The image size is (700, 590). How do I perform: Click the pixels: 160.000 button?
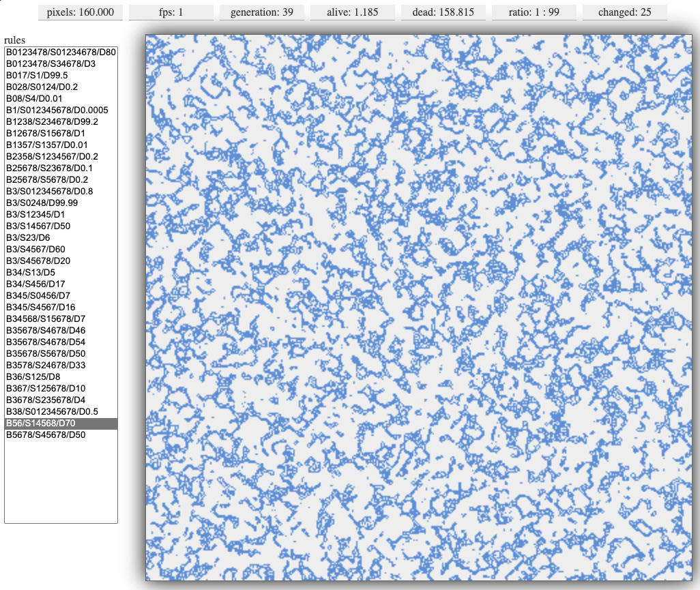(x=81, y=12)
